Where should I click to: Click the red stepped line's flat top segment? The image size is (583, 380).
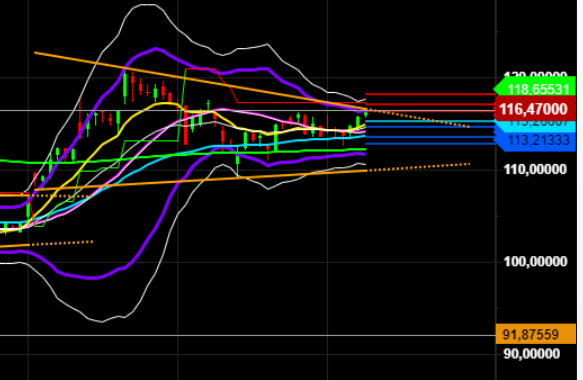pos(200,69)
